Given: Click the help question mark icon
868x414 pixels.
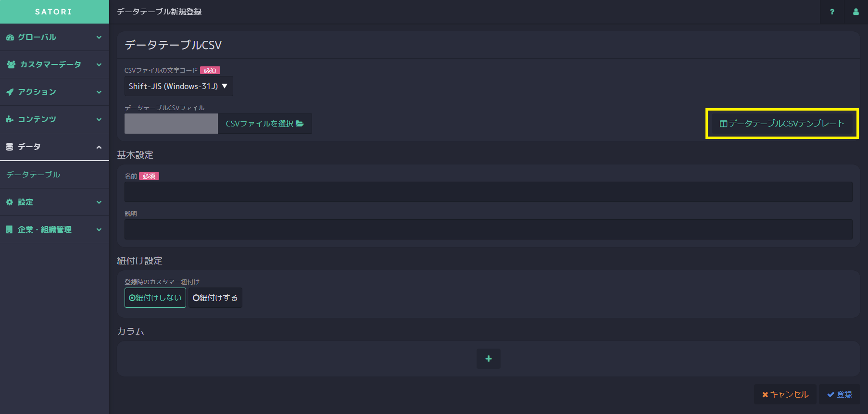Looking at the screenshot, I should tap(832, 12).
